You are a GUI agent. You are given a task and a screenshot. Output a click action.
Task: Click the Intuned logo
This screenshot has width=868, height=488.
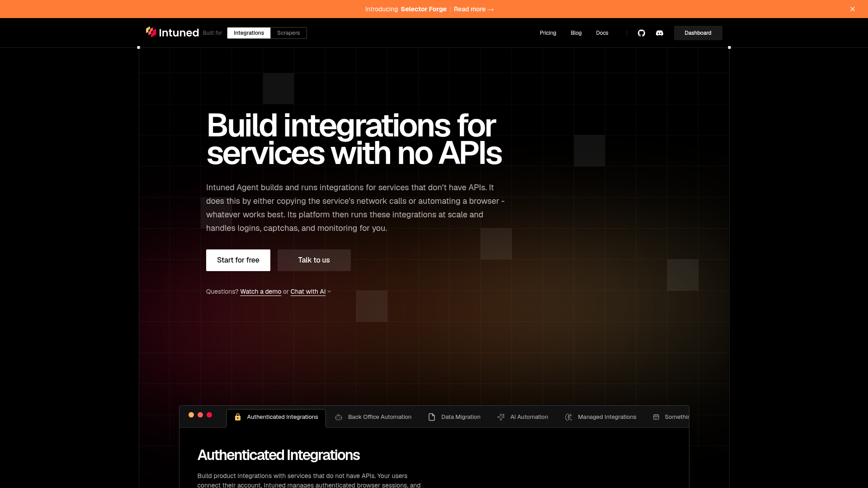pos(172,33)
